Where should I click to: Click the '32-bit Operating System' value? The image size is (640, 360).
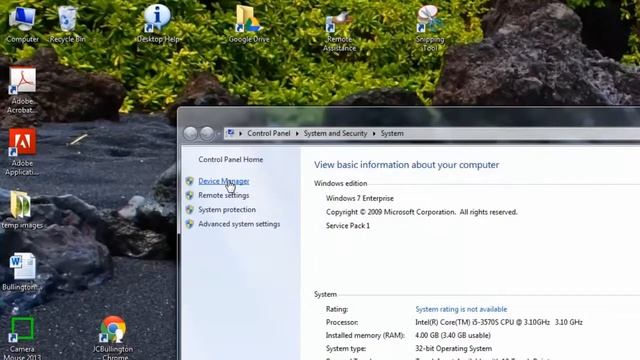(453, 349)
